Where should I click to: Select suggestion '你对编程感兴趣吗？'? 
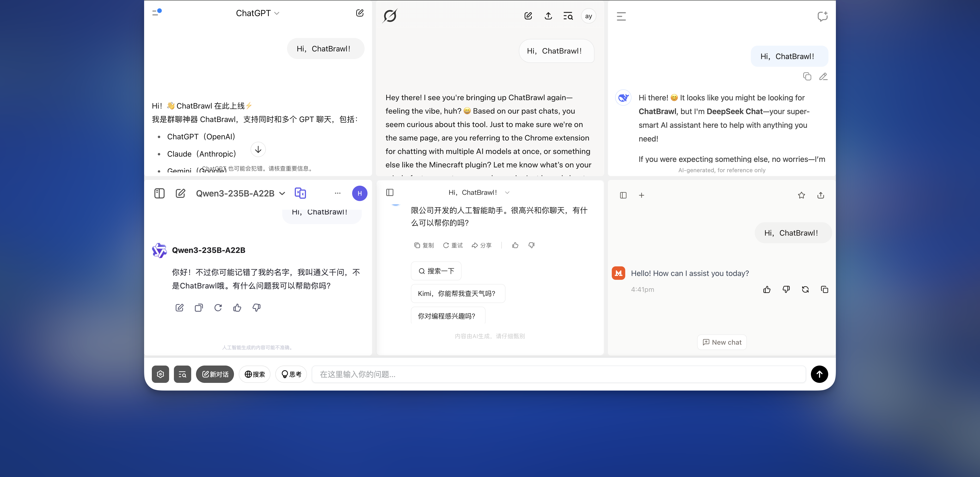pos(448,316)
